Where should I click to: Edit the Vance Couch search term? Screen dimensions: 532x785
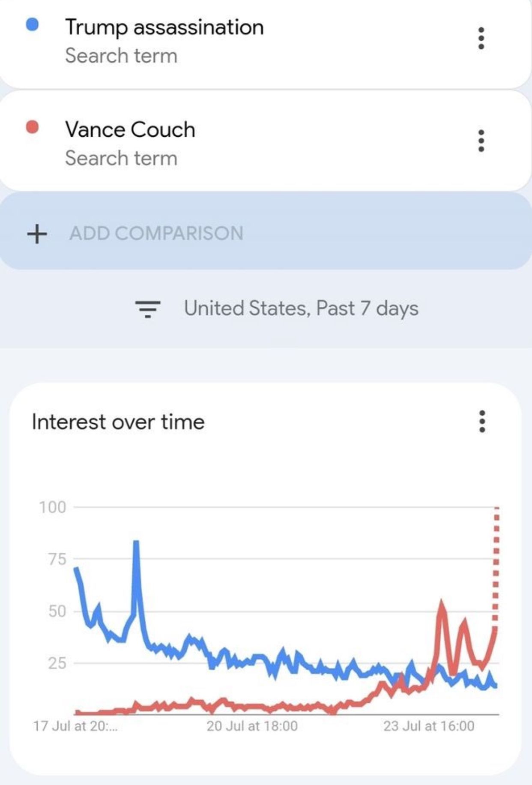[130, 129]
